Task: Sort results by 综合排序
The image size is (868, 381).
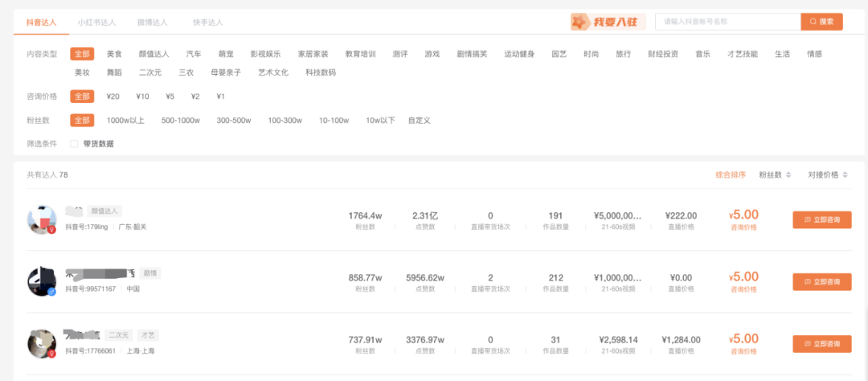Action: pos(731,175)
